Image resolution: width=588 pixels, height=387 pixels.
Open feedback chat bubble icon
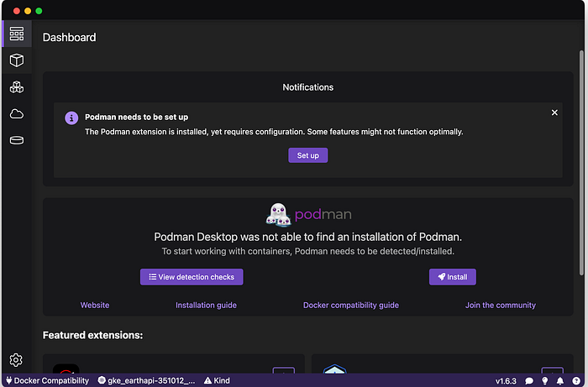click(x=528, y=381)
